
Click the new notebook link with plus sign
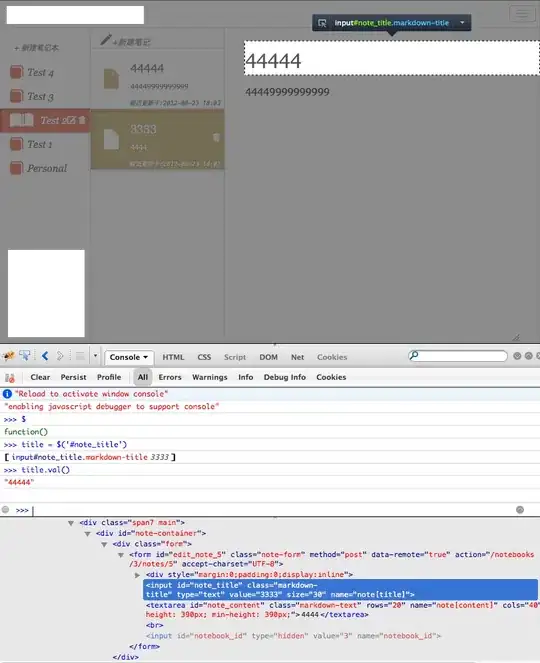(x=36, y=48)
